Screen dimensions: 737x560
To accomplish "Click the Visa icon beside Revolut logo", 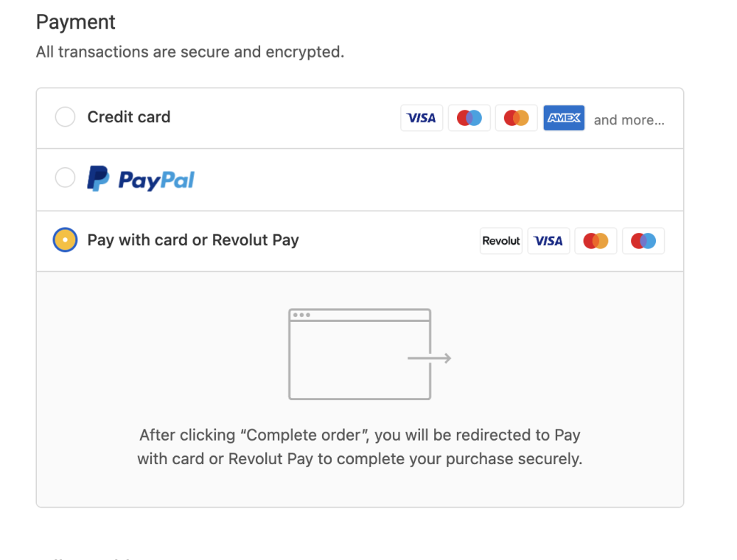I will point(548,241).
